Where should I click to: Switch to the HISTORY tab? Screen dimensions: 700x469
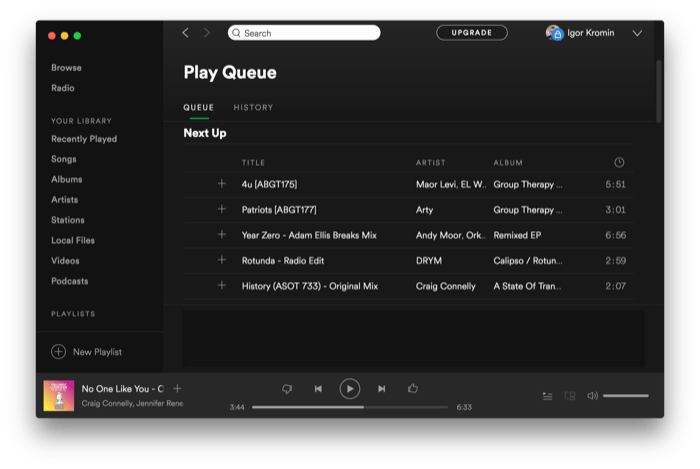coord(253,108)
